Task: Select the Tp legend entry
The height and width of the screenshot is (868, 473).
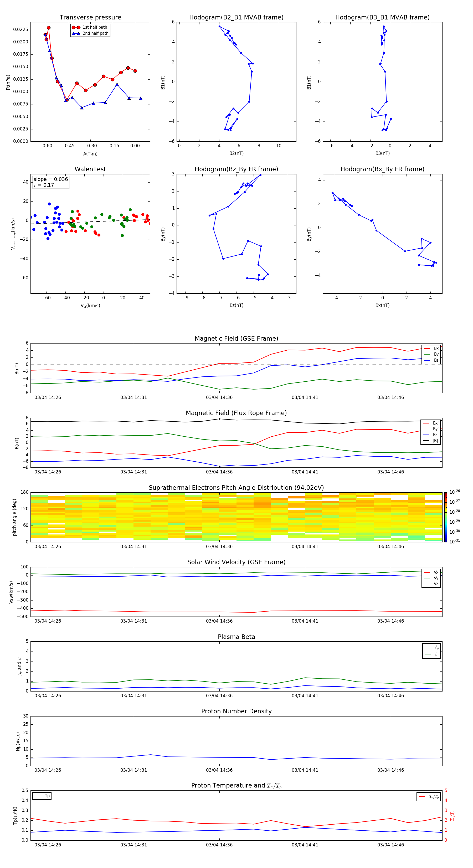Action: coord(42,796)
